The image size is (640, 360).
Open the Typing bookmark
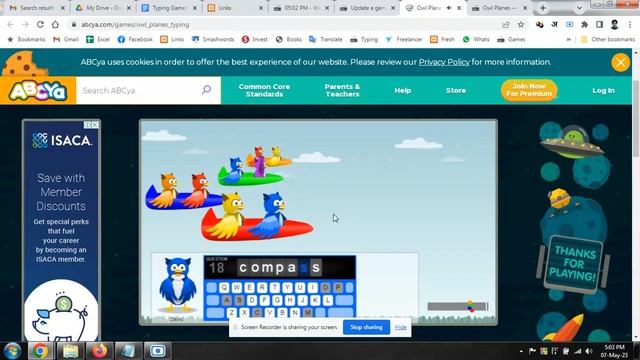(364, 39)
